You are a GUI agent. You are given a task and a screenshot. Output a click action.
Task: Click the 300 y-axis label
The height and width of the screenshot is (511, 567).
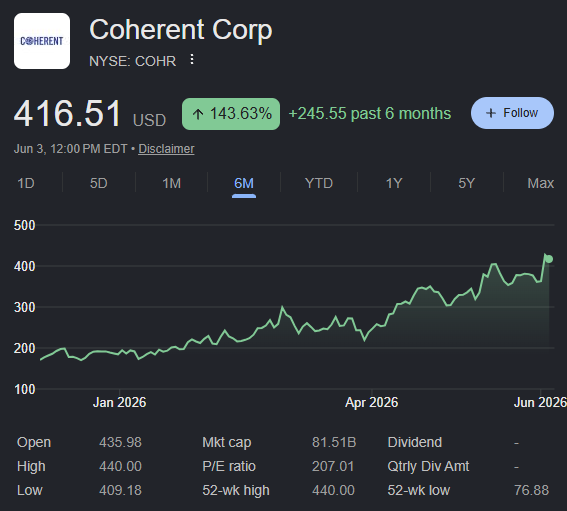click(x=25, y=307)
